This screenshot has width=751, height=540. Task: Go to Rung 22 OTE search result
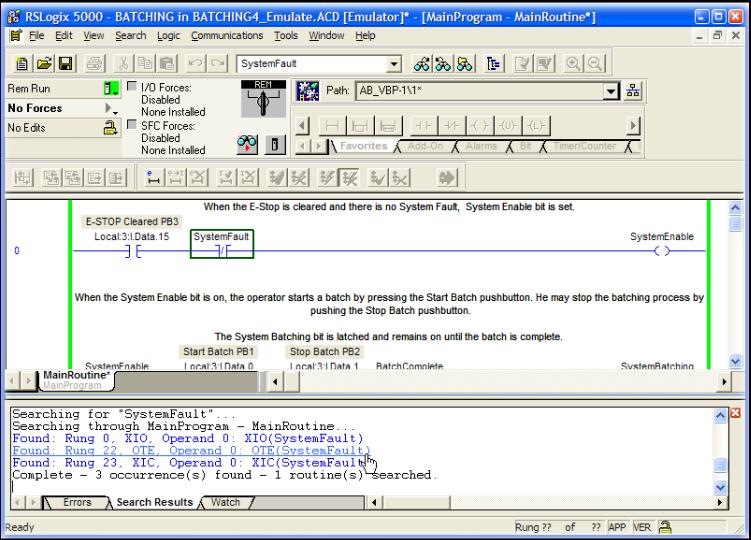coord(192,450)
